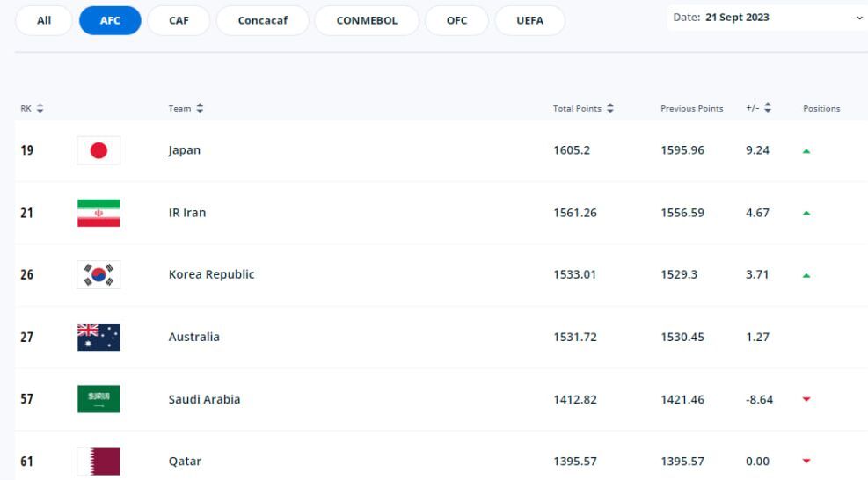Click the Saudi Arabia flag icon

98,399
